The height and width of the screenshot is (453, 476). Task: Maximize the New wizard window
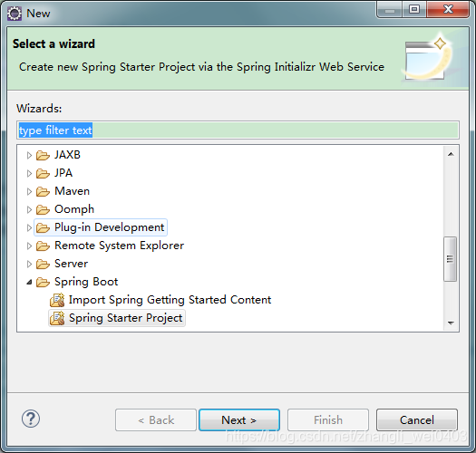coord(414,9)
